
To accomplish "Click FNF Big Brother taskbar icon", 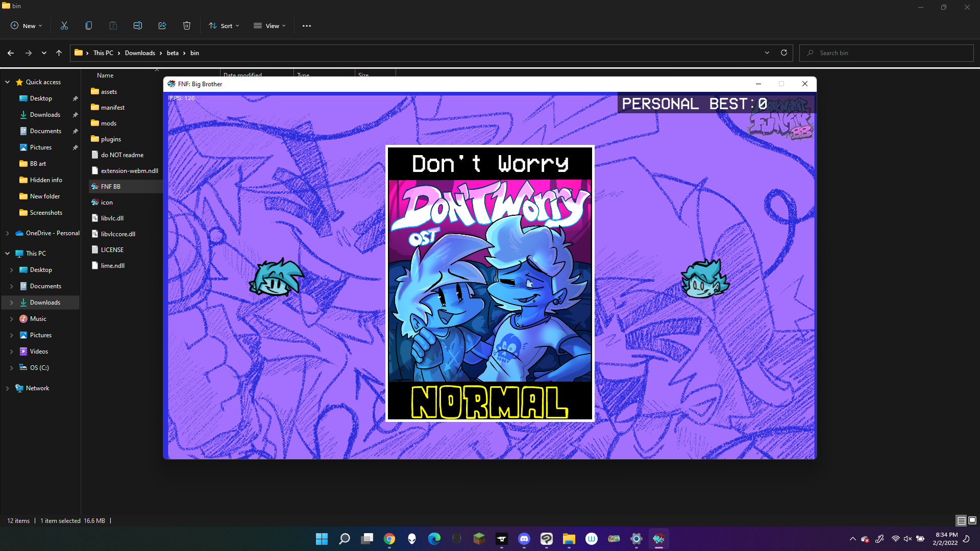I will point(659,539).
